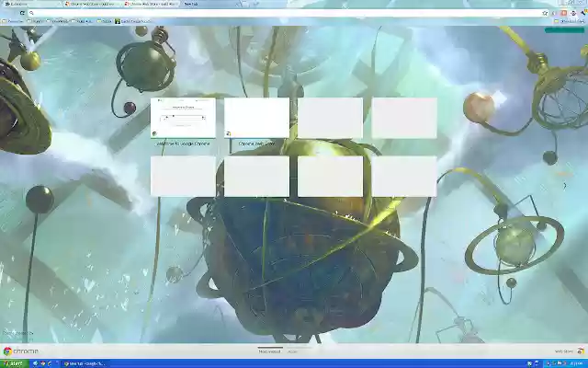The height and width of the screenshot is (368, 588).
Task: Open Welcome to Google Chrome thumbnail
Action: click(x=183, y=118)
